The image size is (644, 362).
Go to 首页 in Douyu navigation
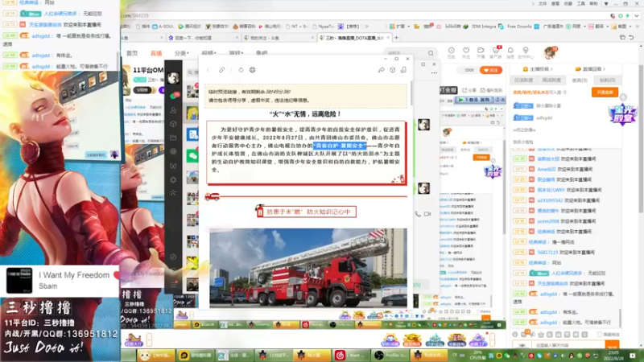pos(132,53)
